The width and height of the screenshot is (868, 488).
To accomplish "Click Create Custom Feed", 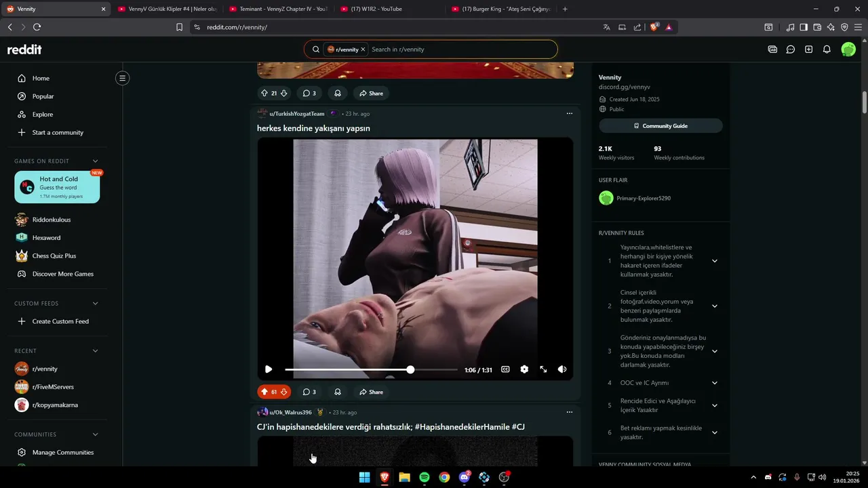I will pyautogui.click(x=61, y=321).
